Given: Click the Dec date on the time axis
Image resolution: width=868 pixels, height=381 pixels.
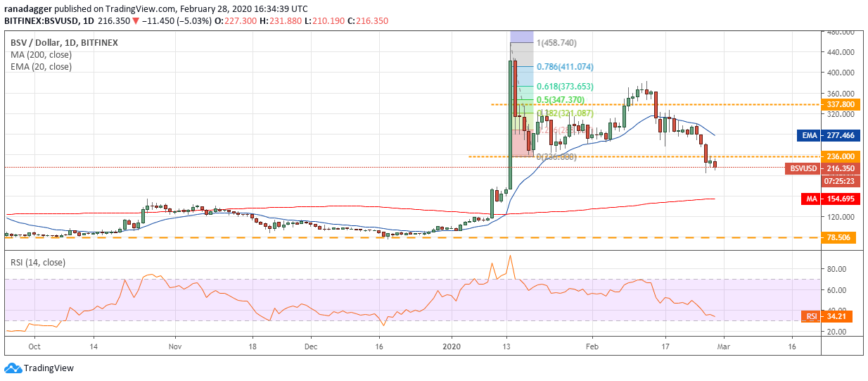Looking at the screenshot, I should click(312, 346).
